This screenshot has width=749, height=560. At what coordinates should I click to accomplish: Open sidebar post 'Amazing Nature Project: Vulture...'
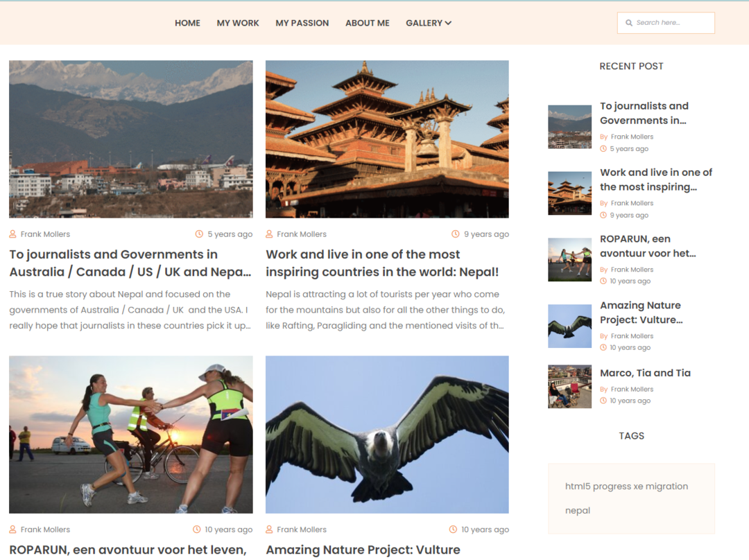(x=641, y=312)
